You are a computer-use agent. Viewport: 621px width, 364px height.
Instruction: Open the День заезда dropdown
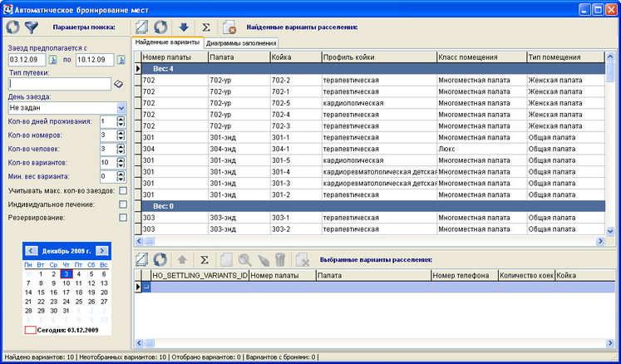tap(121, 108)
